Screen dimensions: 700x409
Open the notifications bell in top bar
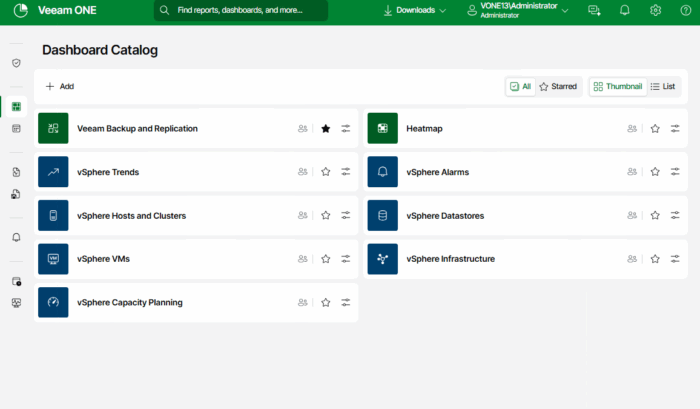[625, 10]
